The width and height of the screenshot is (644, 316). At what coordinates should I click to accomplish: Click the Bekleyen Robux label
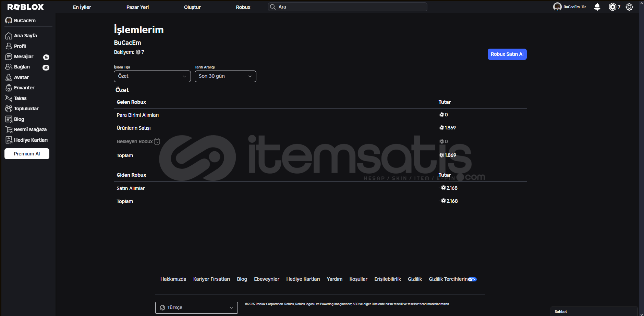click(x=135, y=141)
